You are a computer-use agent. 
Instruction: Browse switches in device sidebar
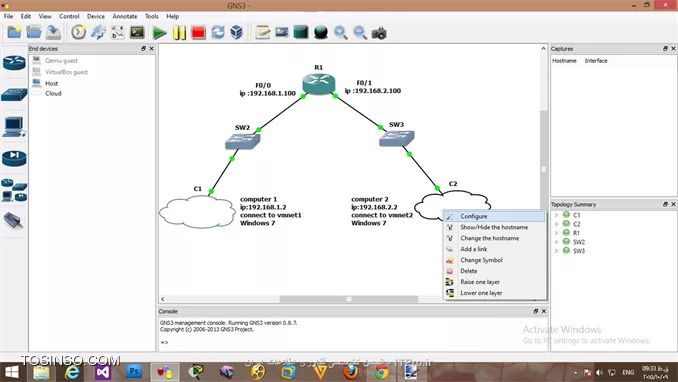(x=14, y=94)
